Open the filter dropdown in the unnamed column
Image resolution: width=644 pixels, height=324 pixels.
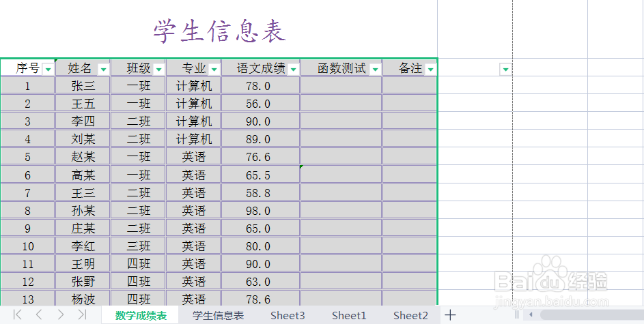(x=505, y=70)
